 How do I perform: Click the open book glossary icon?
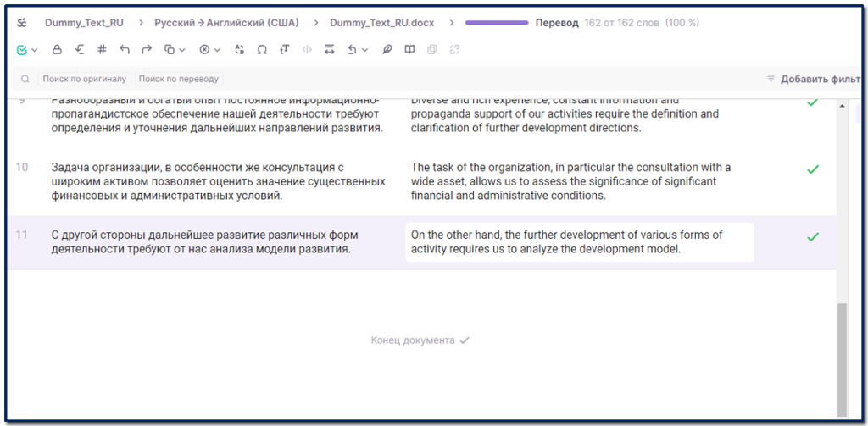click(409, 50)
